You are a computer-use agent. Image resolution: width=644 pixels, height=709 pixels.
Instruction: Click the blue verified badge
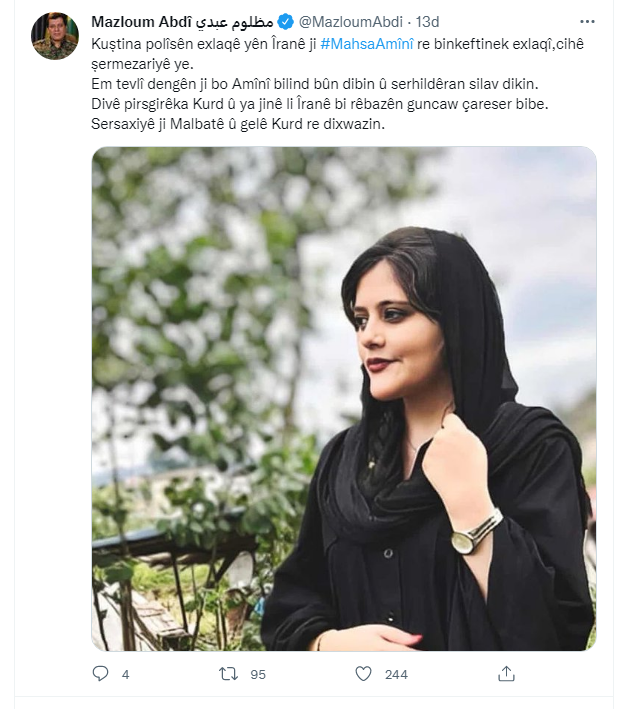click(x=285, y=21)
